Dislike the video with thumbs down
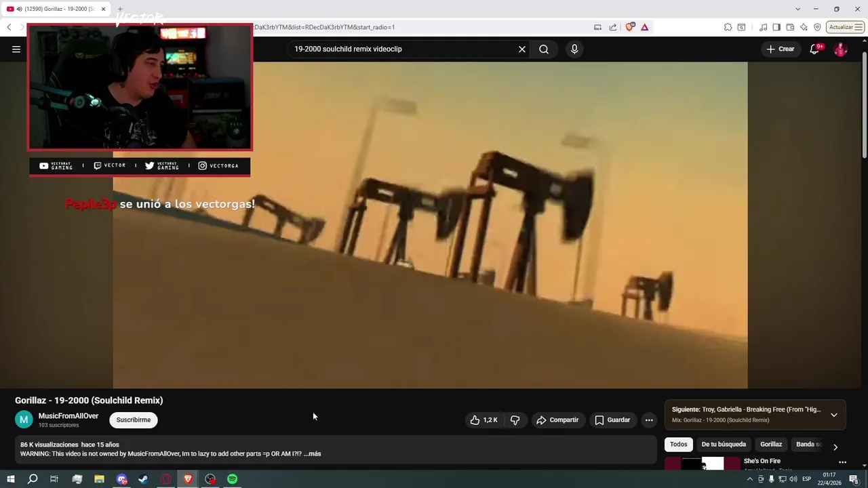Screen dimensions: 868x488 [x=515, y=420]
